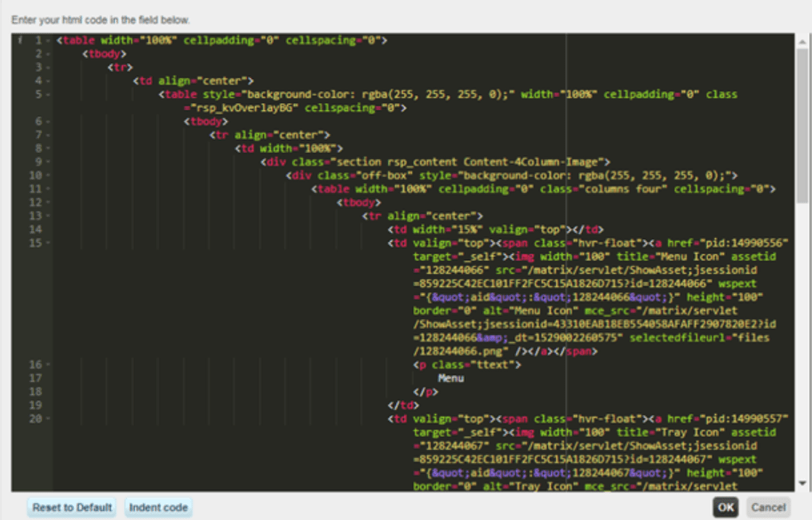This screenshot has width=812, height=520.
Task: Collapse the tr fold on line 3
Action: [48, 68]
